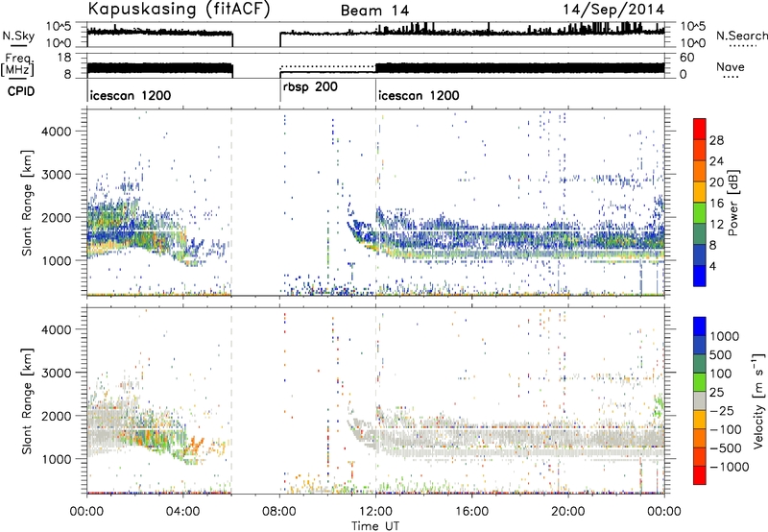The width and height of the screenshot is (768, 532).
Task: Select the "Beam 14" header text
Action: (374, 11)
